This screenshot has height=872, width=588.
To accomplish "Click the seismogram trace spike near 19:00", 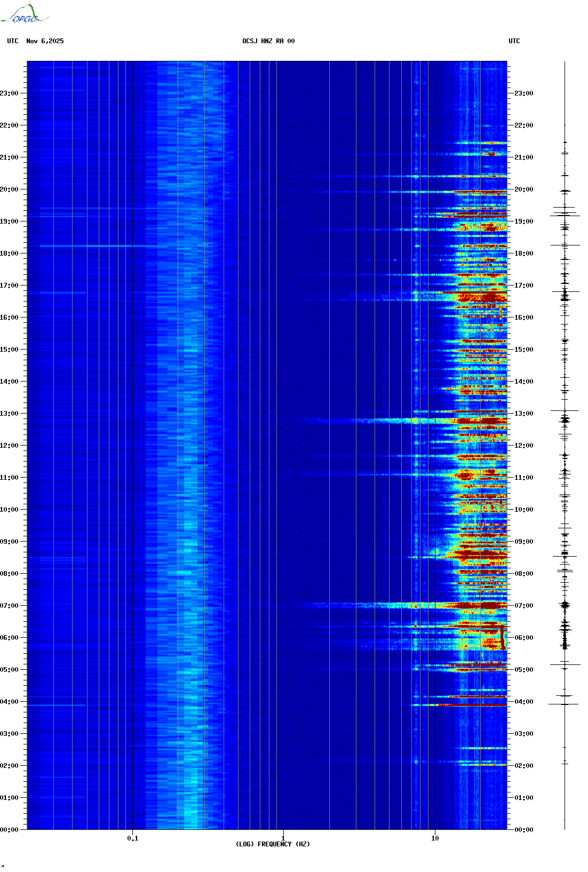I will pos(565,215).
